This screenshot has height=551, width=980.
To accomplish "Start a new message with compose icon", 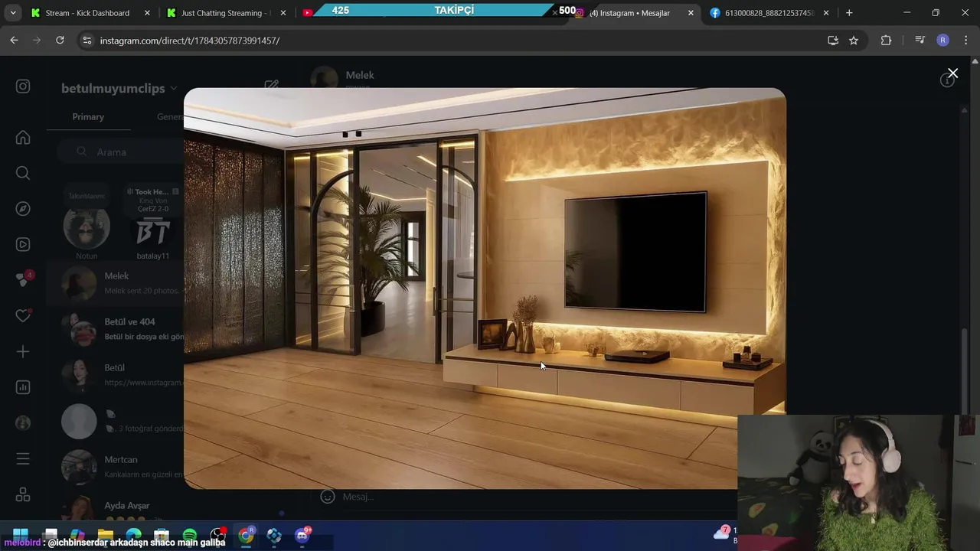I will tap(271, 86).
